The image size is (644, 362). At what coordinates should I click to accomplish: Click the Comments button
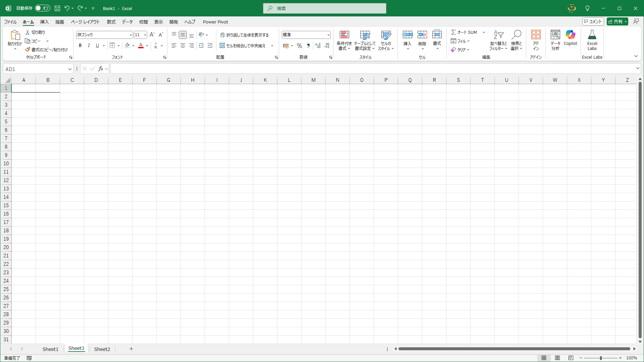(593, 21)
